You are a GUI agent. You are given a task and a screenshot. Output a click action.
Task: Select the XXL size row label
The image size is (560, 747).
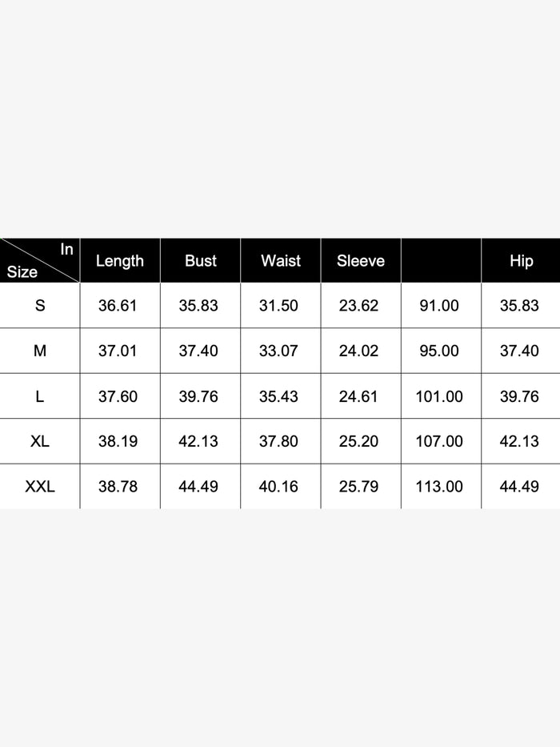pyautogui.click(x=40, y=486)
